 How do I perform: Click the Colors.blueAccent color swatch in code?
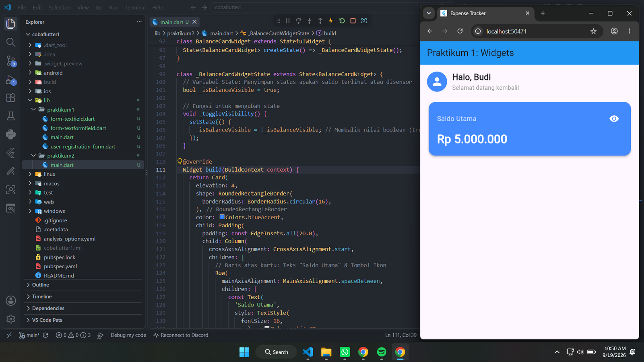(x=222, y=217)
